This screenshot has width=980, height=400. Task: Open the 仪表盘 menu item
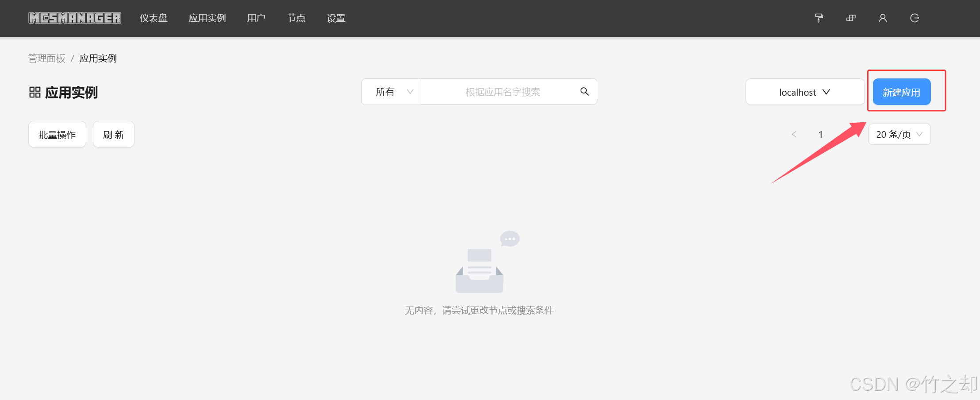pyautogui.click(x=154, y=18)
